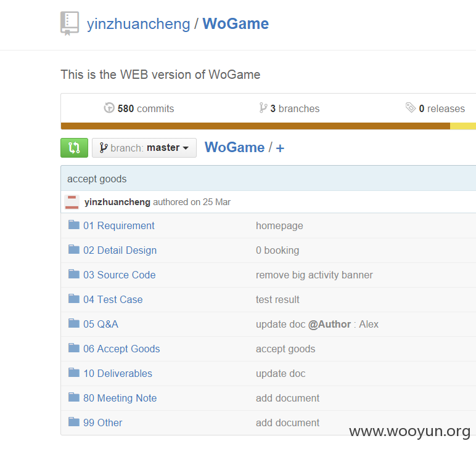
Task: Open the 01 Requirement folder
Action: click(119, 226)
